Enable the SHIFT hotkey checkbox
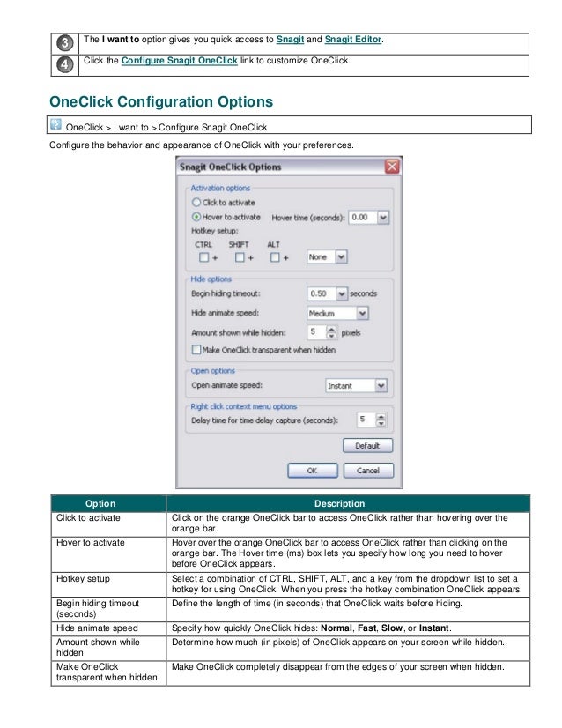 240,257
